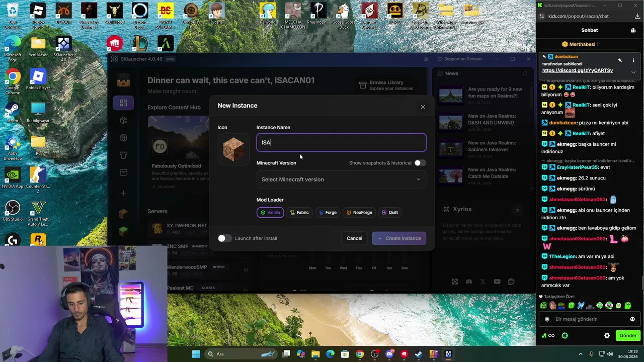Choose the NeoForge mod loader
This screenshot has width=644, height=362.
pos(359,213)
